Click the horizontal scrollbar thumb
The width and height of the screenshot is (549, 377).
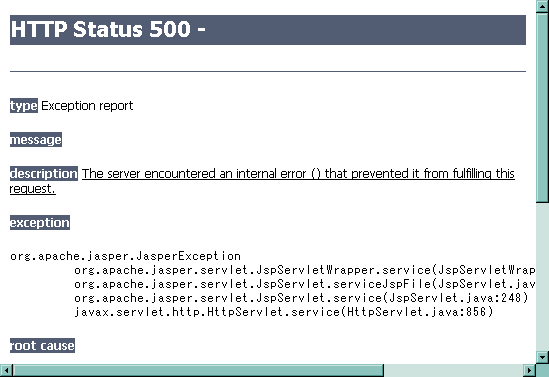(199, 370)
